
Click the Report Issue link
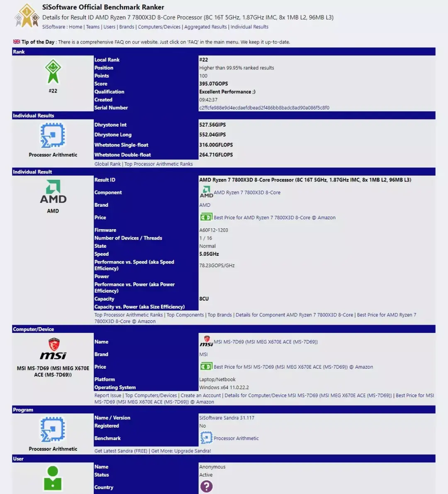click(x=108, y=395)
